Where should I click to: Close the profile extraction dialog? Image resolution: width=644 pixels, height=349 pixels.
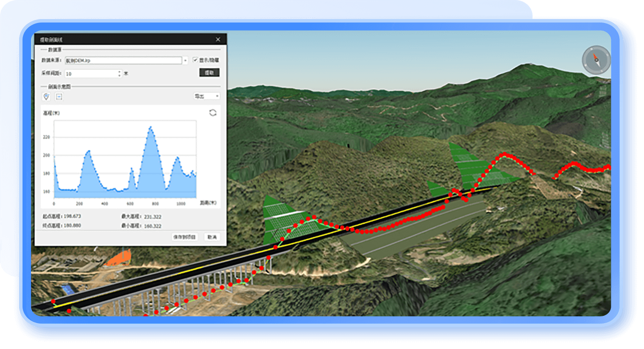(218, 39)
